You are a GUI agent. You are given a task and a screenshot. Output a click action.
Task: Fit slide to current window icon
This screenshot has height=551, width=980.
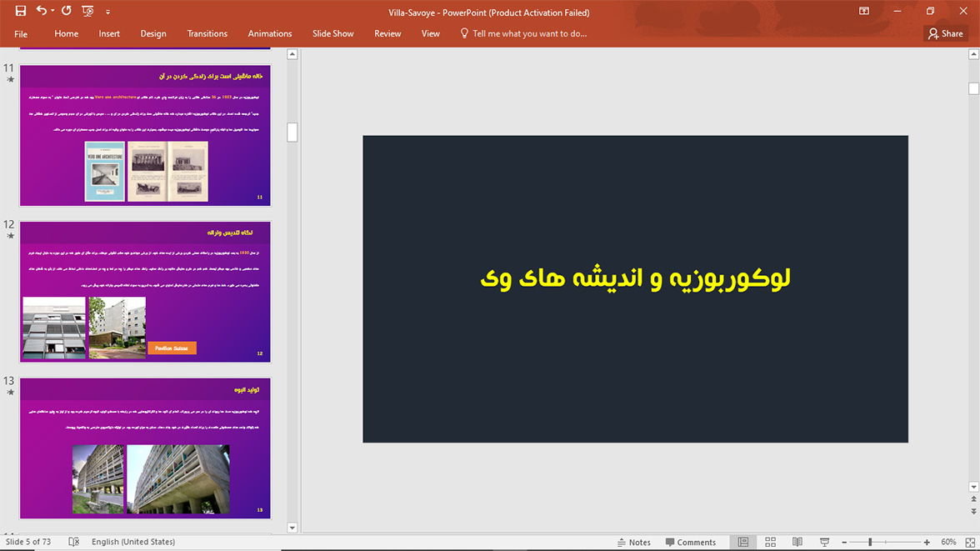click(970, 542)
